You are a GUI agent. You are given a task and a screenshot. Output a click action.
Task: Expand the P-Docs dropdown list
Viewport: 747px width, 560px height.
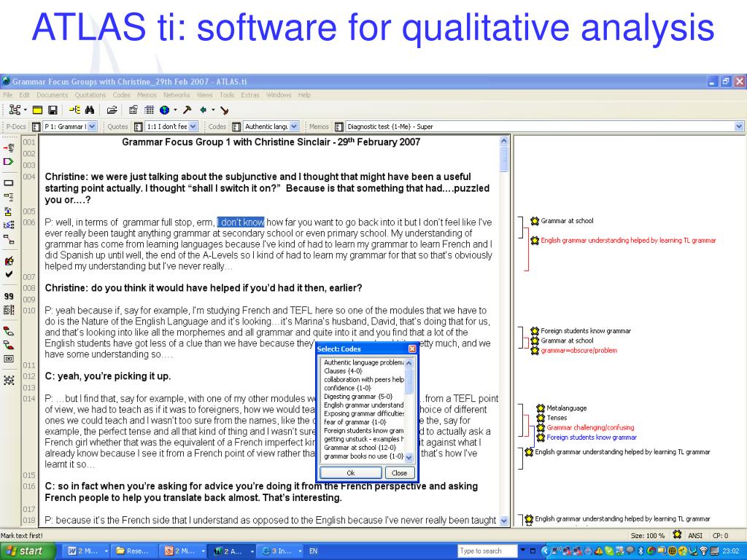click(92, 127)
